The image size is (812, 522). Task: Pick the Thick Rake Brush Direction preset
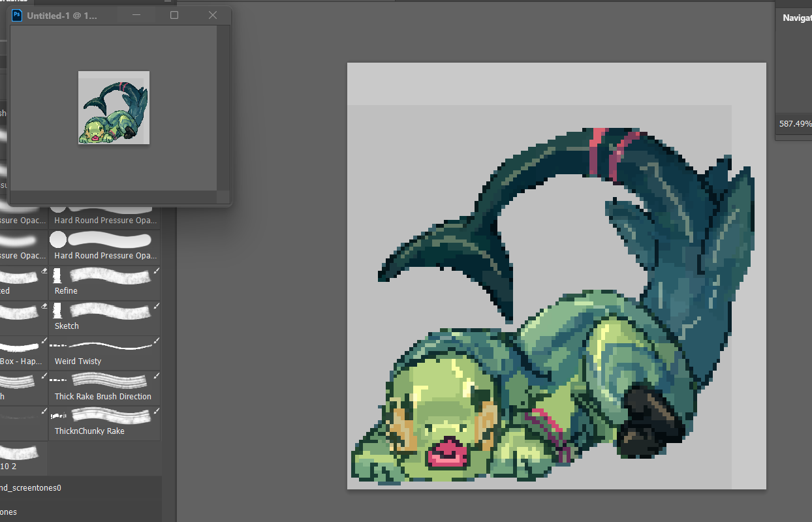(x=104, y=388)
